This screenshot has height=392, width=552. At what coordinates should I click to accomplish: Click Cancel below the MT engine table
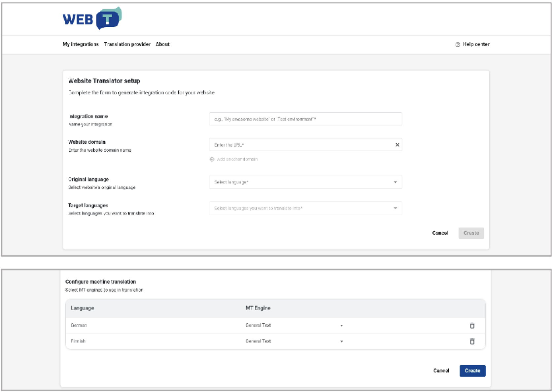pyautogui.click(x=441, y=371)
